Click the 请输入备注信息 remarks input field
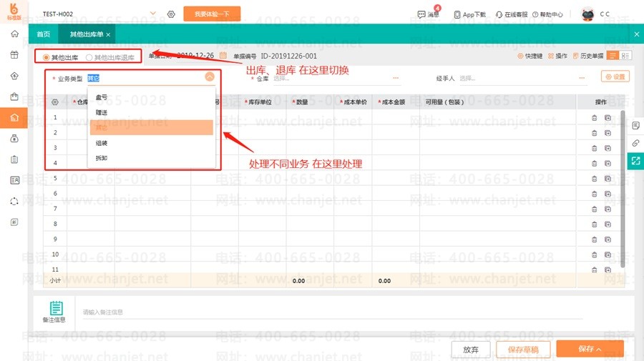Viewport: 644px width, 361px height. pyautogui.click(x=333, y=312)
